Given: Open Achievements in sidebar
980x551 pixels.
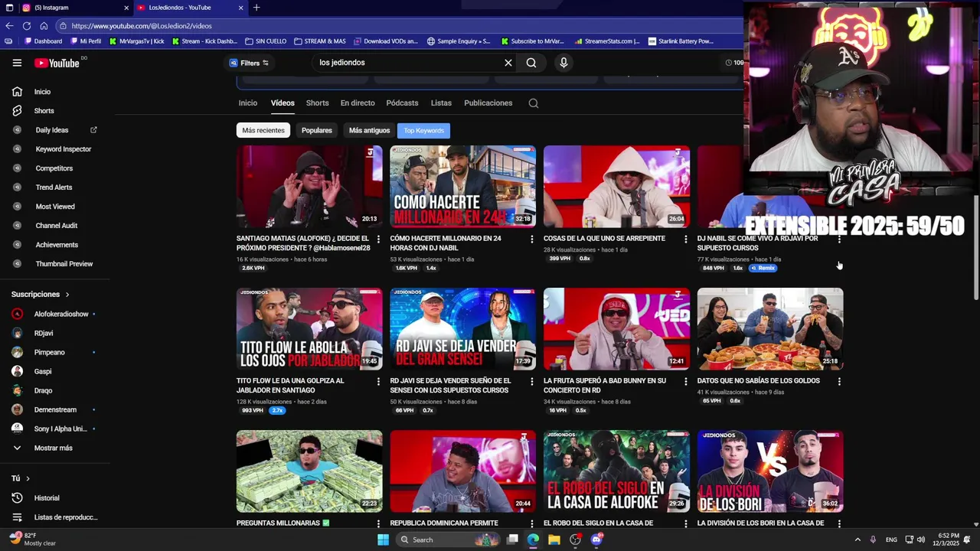Looking at the screenshot, I should (x=57, y=245).
